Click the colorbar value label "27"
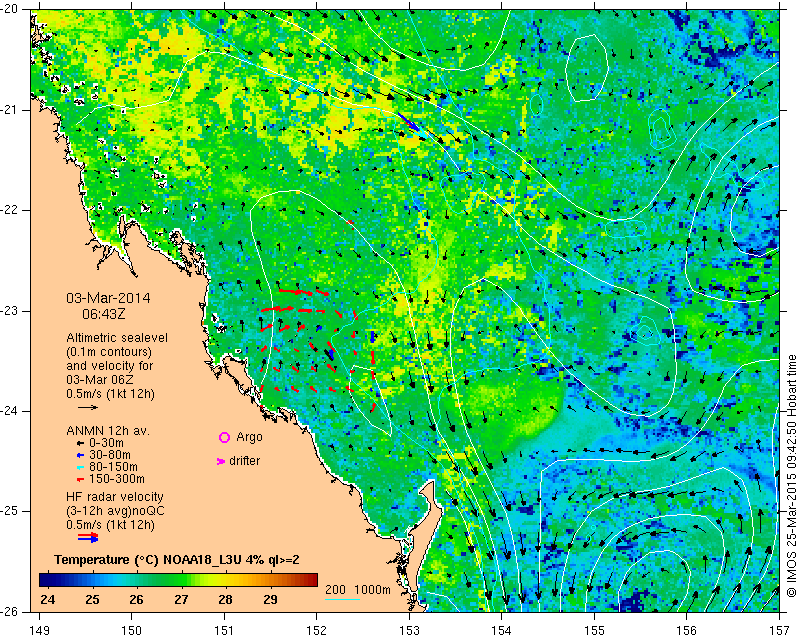Image resolution: width=800 pixels, height=640 pixels. coord(181,600)
